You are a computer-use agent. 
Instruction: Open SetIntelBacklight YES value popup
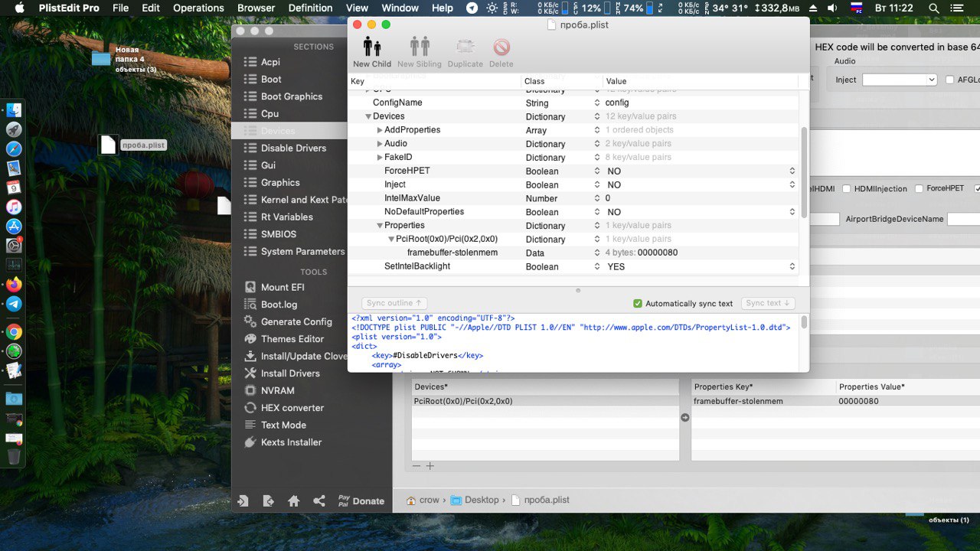[792, 267]
